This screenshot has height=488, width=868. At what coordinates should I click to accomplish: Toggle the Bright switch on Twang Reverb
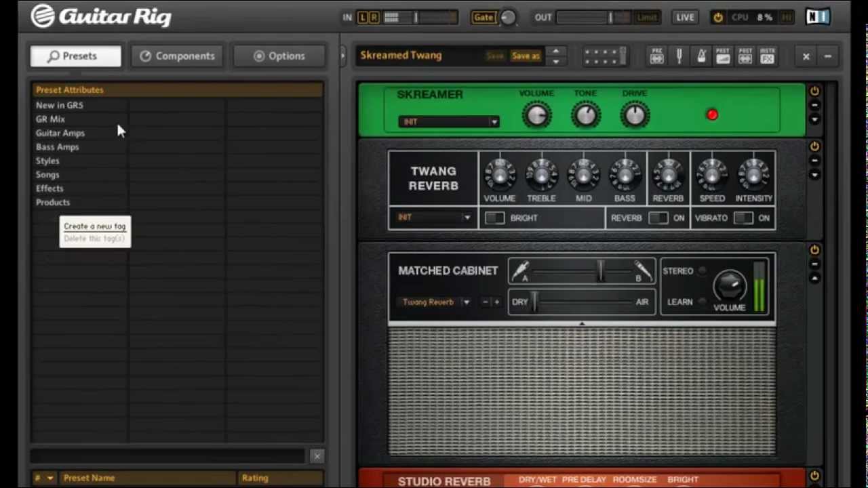tap(495, 218)
